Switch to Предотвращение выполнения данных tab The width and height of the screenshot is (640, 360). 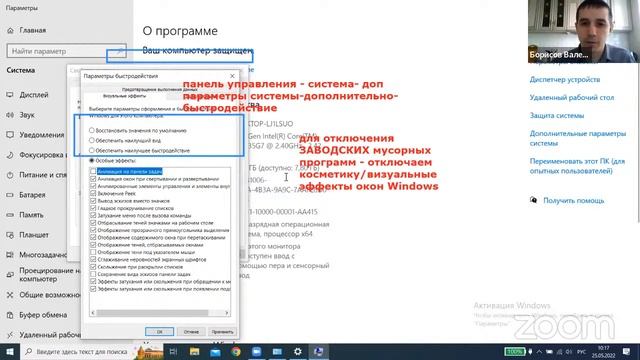pyautogui.click(x=160, y=89)
